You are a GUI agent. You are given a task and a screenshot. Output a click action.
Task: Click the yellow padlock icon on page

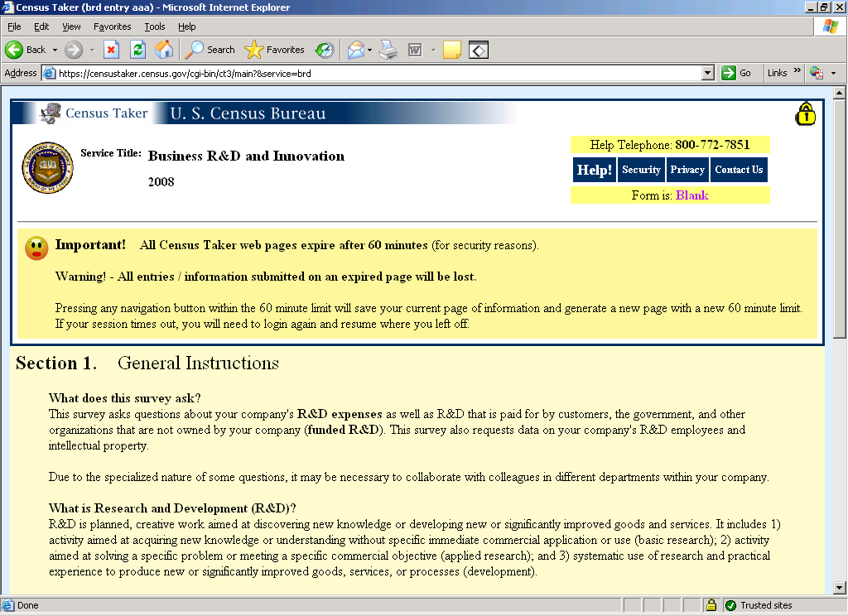(805, 113)
